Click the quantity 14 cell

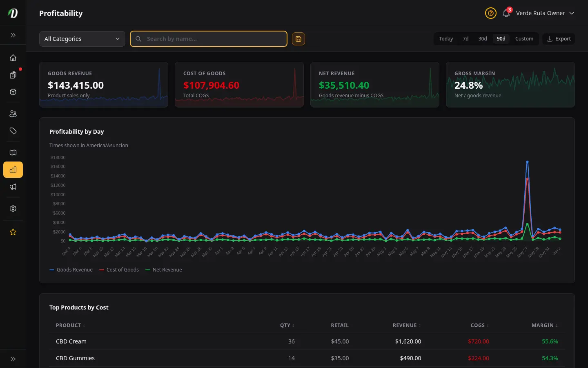(x=291, y=358)
